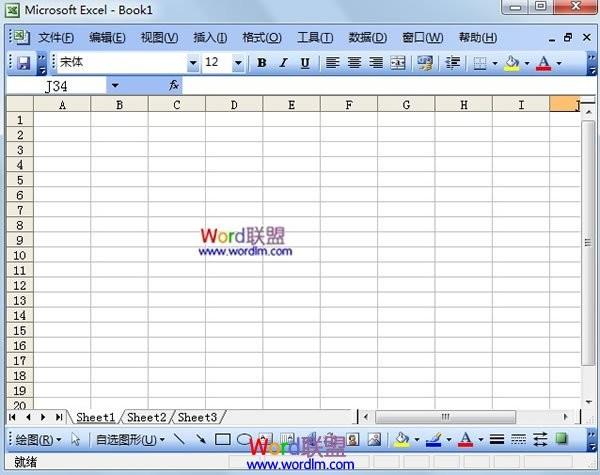Open the Dash Style icon
This screenshot has width=600, height=475.
click(518, 439)
